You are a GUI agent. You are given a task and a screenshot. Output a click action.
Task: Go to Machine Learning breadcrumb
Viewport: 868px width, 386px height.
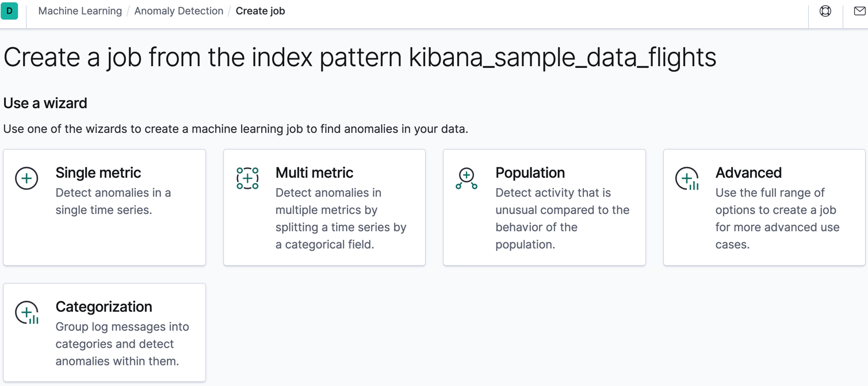(80, 11)
